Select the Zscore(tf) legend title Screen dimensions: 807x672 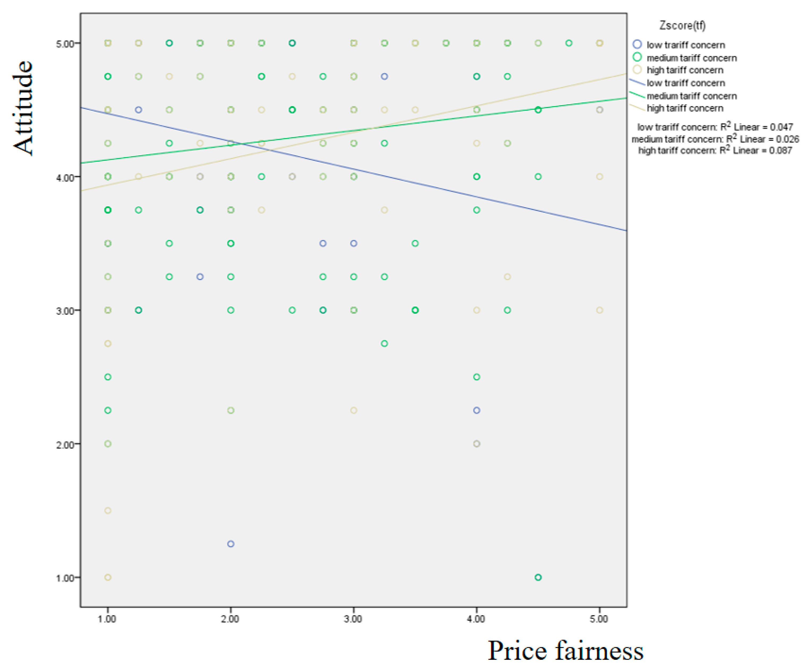coord(682,25)
